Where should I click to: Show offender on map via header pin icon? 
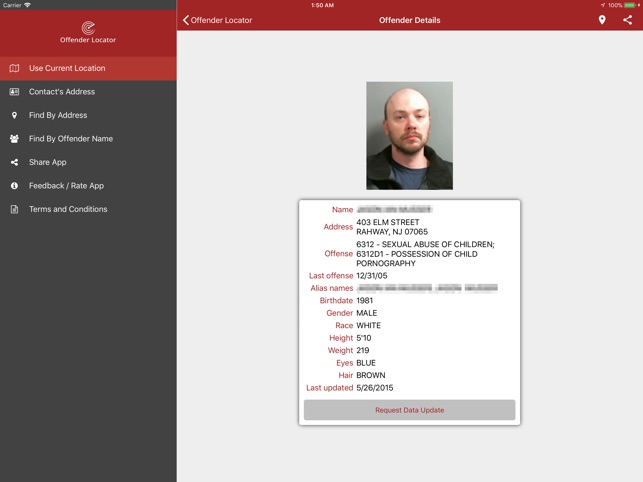602,20
